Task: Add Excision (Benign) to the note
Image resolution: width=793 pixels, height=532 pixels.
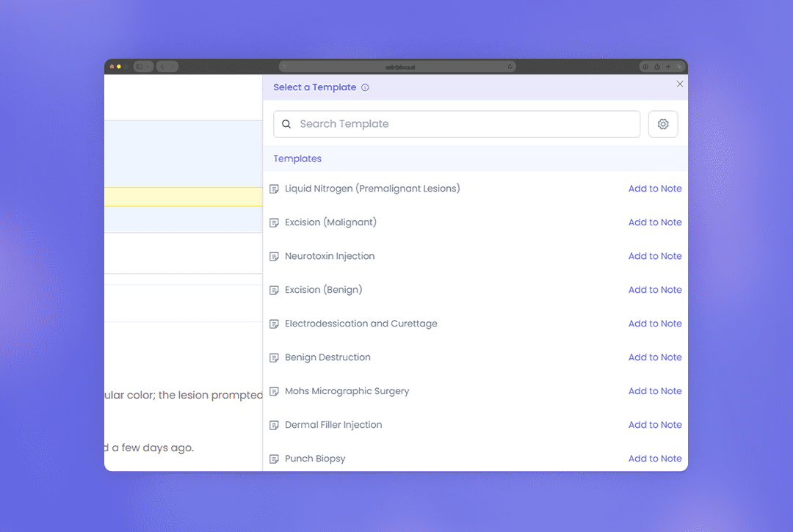Action: point(655,290)
